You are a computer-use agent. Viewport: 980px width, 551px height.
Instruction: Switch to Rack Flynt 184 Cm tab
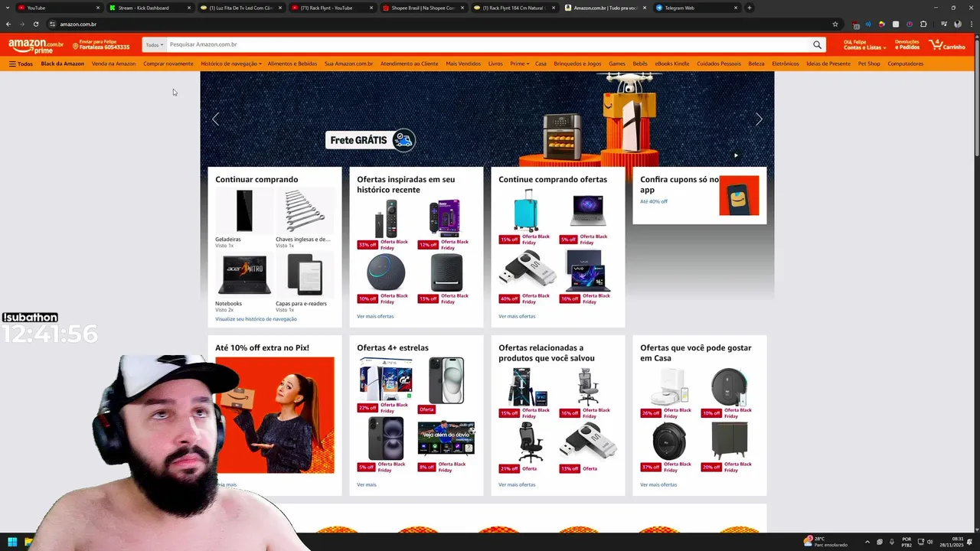[x=513, y=8]
